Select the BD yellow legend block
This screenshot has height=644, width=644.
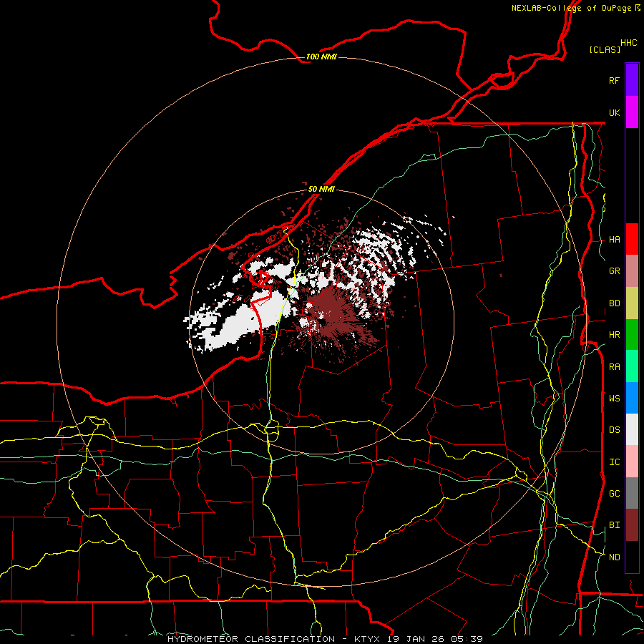tap(632, 303)
